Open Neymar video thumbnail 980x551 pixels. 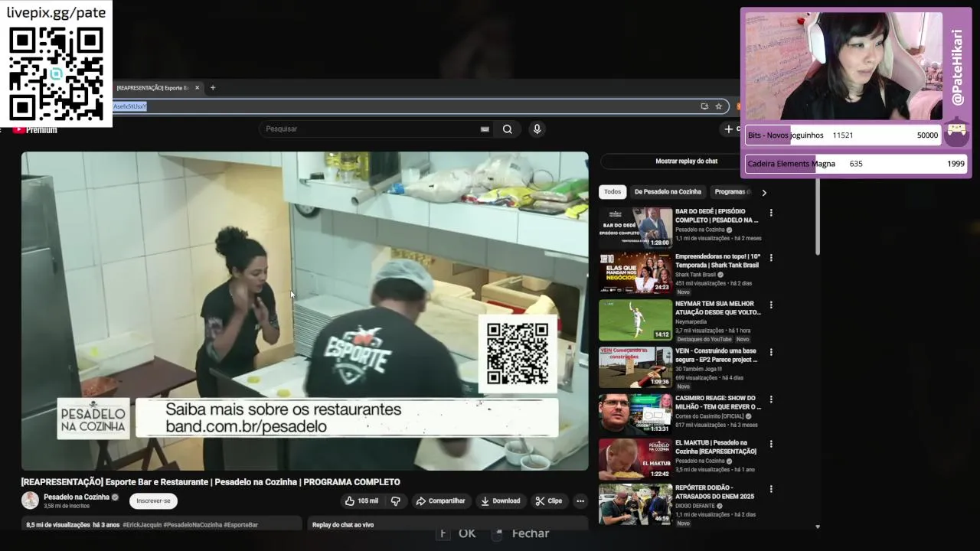pyautogui.click(x=635, y=320)
